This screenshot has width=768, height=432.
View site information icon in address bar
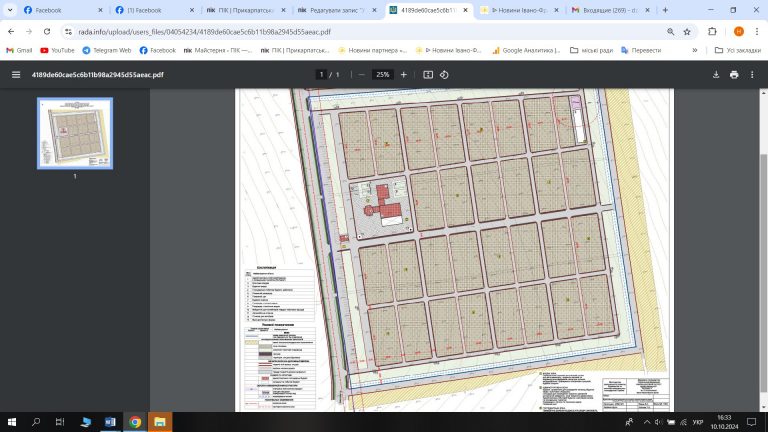69,31
